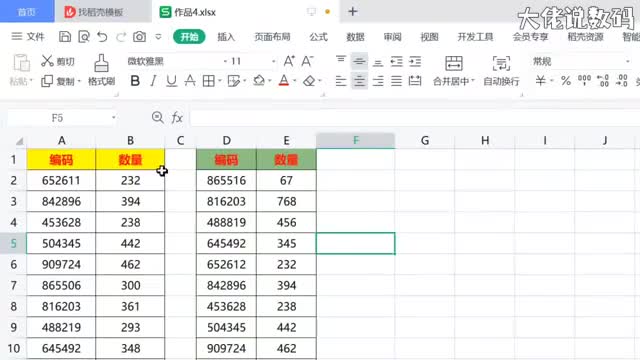Screen dimensions: 640x360
Task: Align text to top
Action: pos(341,61)
